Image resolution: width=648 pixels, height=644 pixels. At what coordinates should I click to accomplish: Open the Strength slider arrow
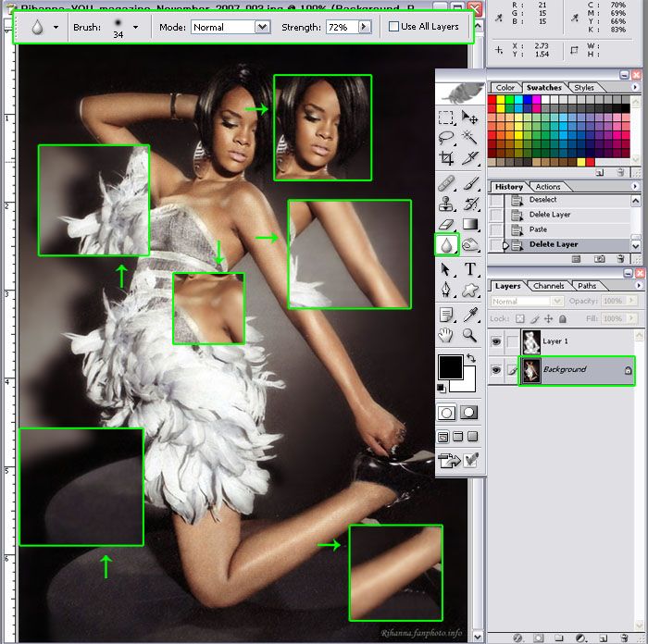pyautogui.click(x=364, y=27)
